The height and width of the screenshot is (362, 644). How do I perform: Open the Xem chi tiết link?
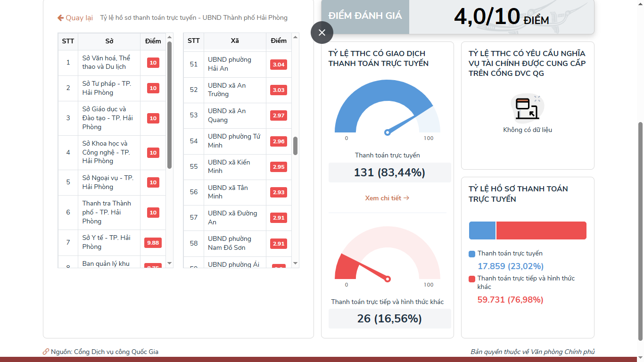(387, 198)
